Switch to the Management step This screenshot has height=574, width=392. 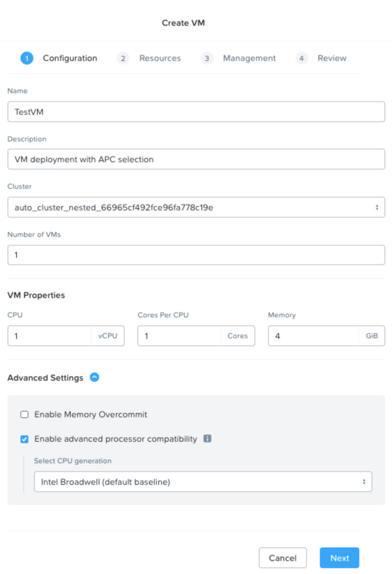[249, 58]
